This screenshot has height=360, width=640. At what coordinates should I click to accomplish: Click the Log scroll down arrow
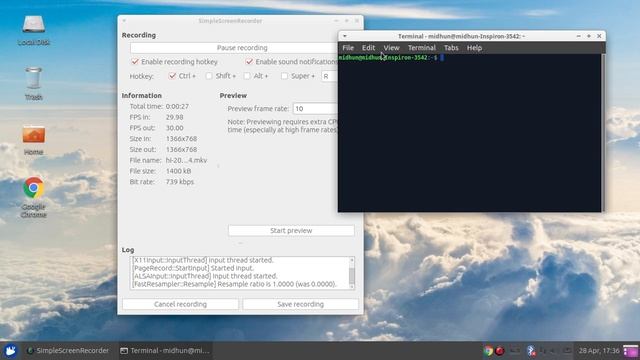[352, 287]
